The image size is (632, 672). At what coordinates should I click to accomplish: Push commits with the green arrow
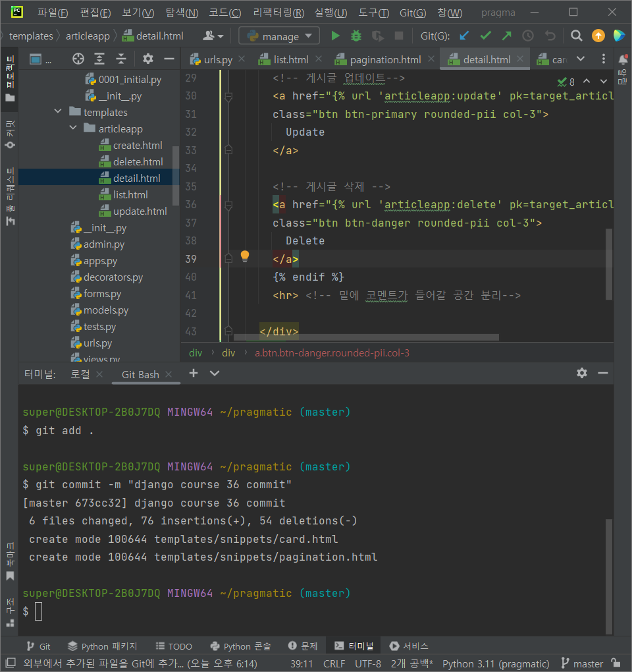coord(506,36)
